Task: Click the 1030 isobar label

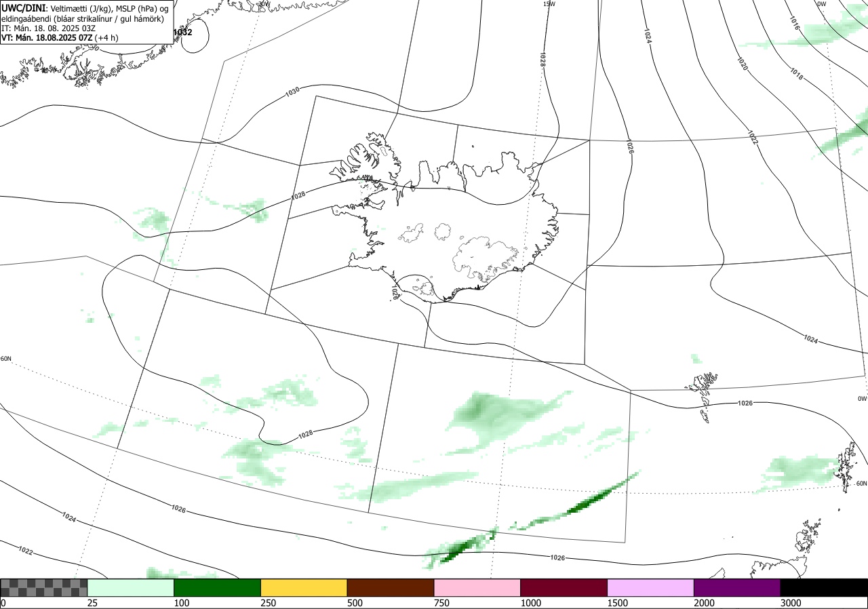Action: [293, 91]
